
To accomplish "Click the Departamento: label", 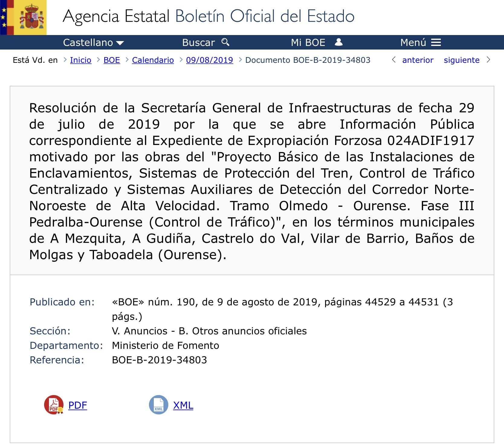I will pos(66,346).
